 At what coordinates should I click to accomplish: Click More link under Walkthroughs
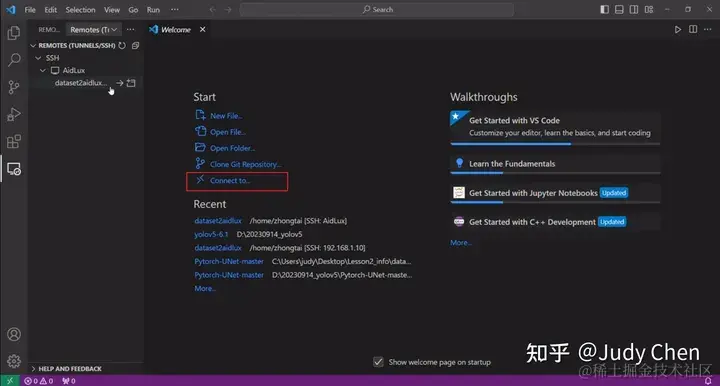click(461, 242)
